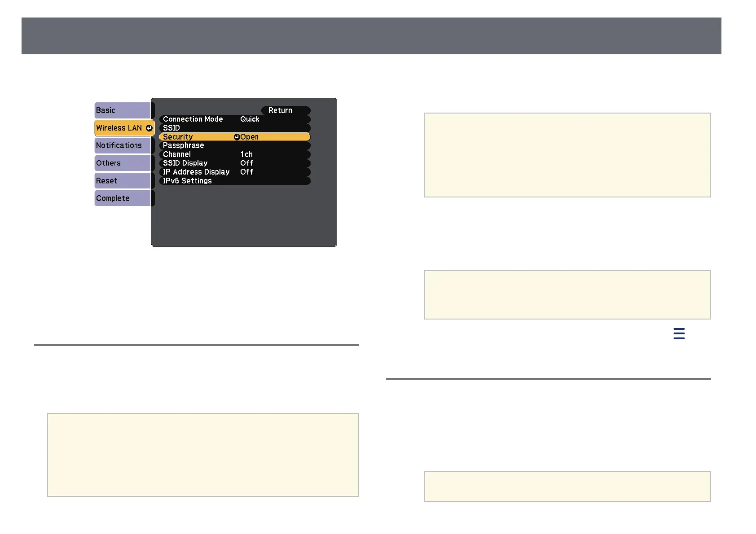Viewport: 756px width, 534px height.
Task: Select the highlighted Security row
Action: point(235,137)
